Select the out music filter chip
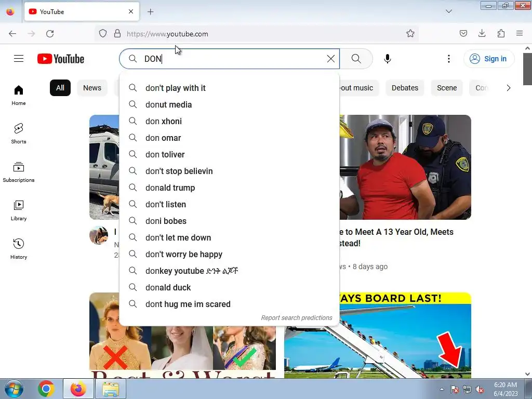The height and width of the screenshot is (399, 532). click(359, 88)
